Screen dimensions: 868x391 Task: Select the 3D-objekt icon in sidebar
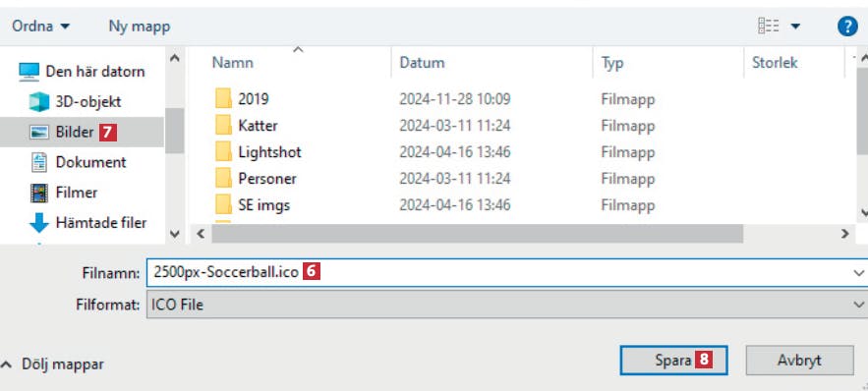click(38, 102)
